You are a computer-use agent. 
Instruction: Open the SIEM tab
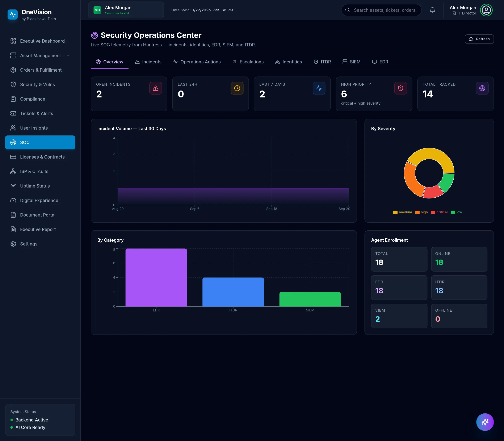pos(351,62)
